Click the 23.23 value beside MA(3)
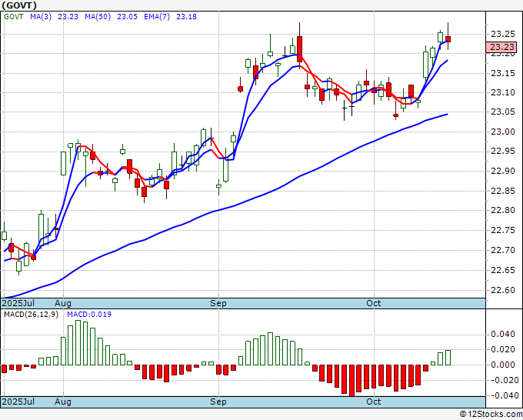The image size is (523, 420). click(x=68, y=17)
